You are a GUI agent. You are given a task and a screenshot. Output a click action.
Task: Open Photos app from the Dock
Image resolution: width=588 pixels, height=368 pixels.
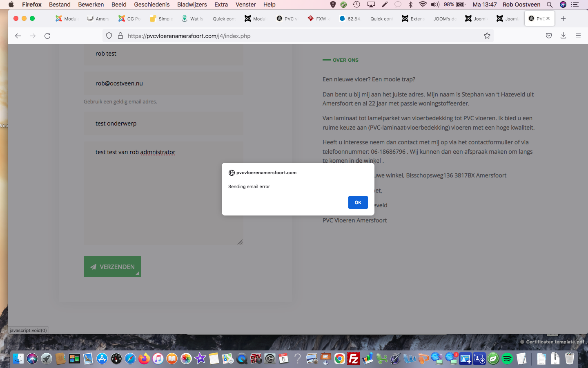pyautogui.click(x=186, y=359)
